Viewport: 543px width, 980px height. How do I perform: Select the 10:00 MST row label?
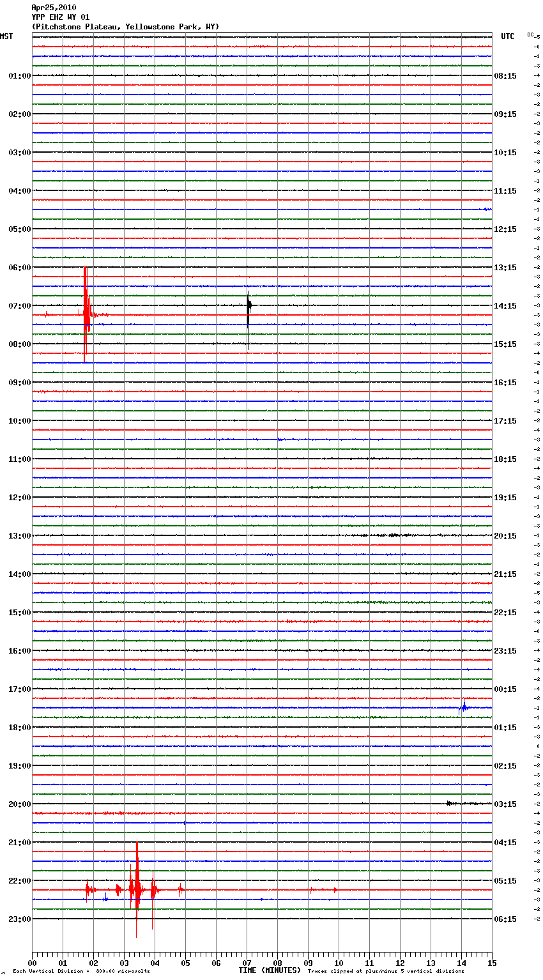[x=20, y=421]
